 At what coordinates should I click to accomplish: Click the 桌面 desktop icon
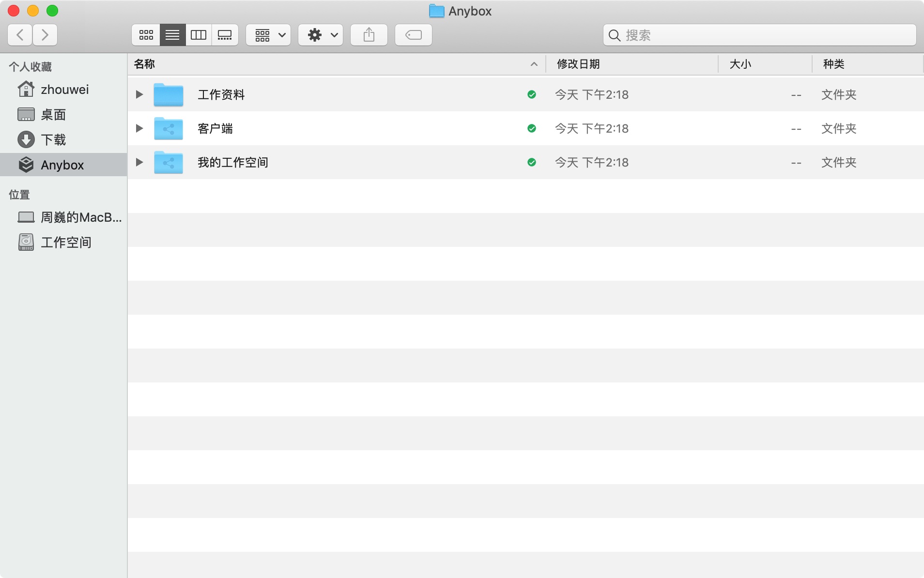point(26,114)
